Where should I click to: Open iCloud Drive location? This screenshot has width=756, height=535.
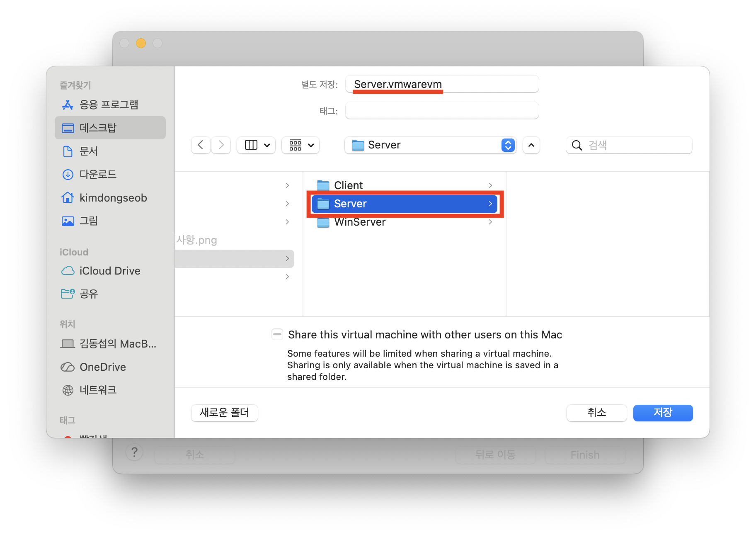110,271
